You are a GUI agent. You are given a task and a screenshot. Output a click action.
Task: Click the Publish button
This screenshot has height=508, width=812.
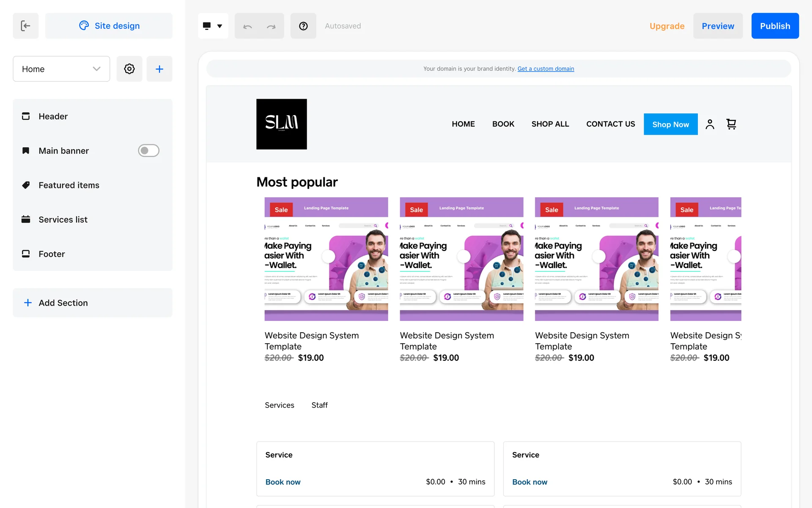point(775,26)
